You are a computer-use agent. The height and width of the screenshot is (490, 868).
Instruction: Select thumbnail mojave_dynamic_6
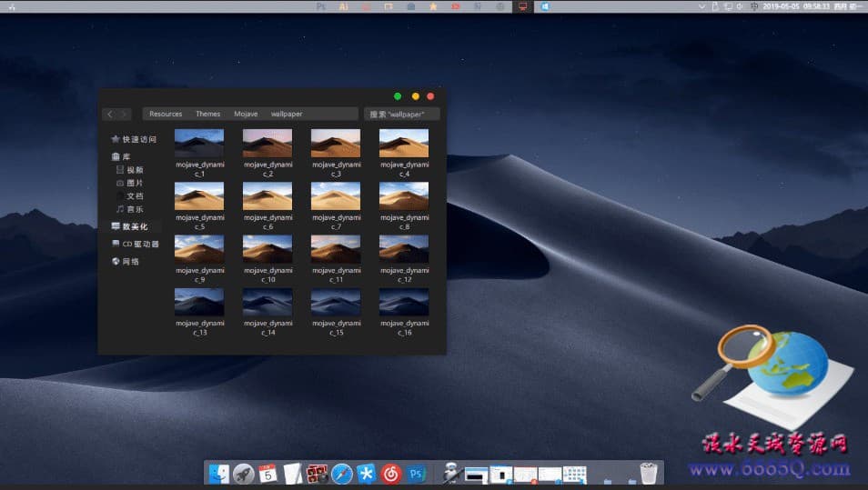point(267,195)
